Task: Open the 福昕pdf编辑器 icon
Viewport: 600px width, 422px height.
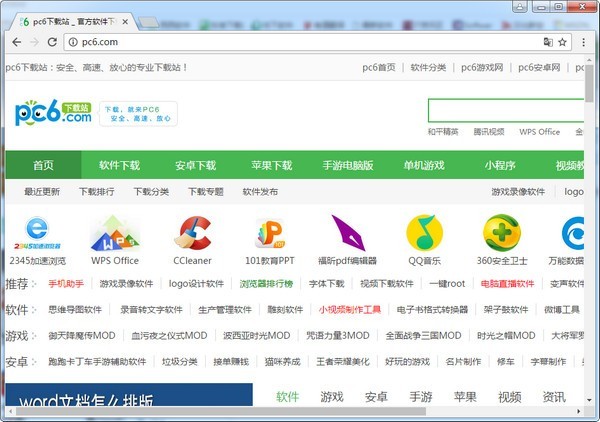Action: 348,233
